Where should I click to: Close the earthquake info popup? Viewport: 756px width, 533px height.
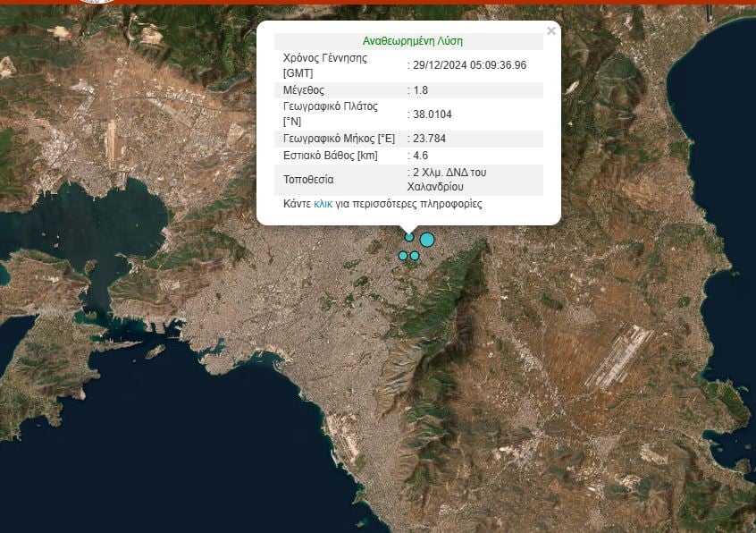click(550, 31)
